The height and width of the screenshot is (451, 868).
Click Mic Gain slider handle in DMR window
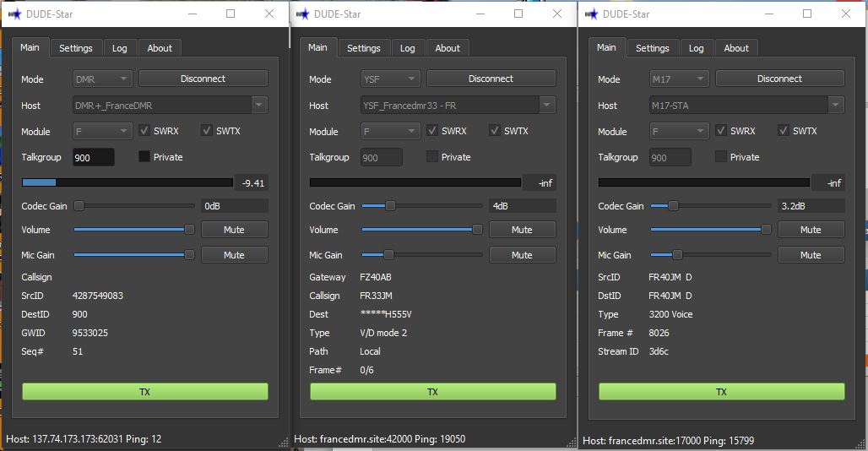(x=189, y=254)
